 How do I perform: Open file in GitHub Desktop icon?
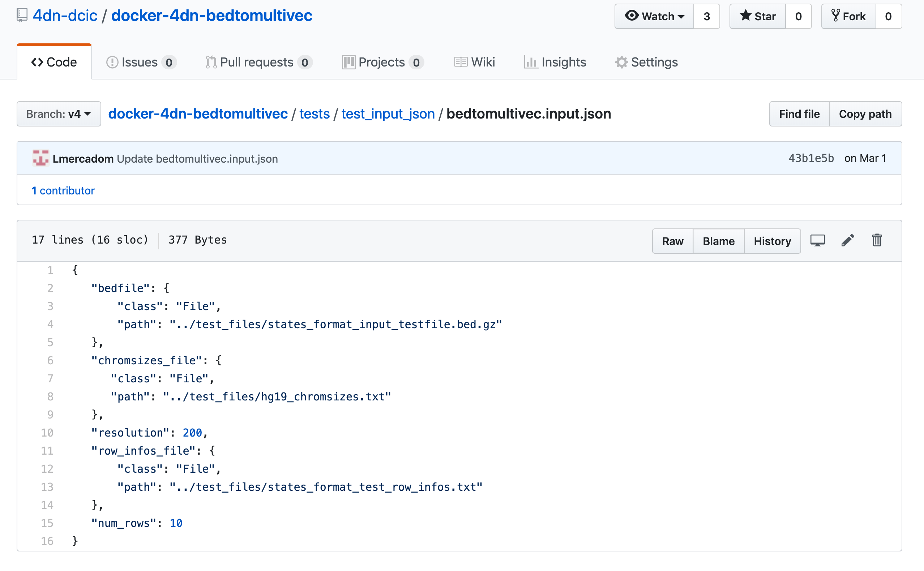point(817,241)
